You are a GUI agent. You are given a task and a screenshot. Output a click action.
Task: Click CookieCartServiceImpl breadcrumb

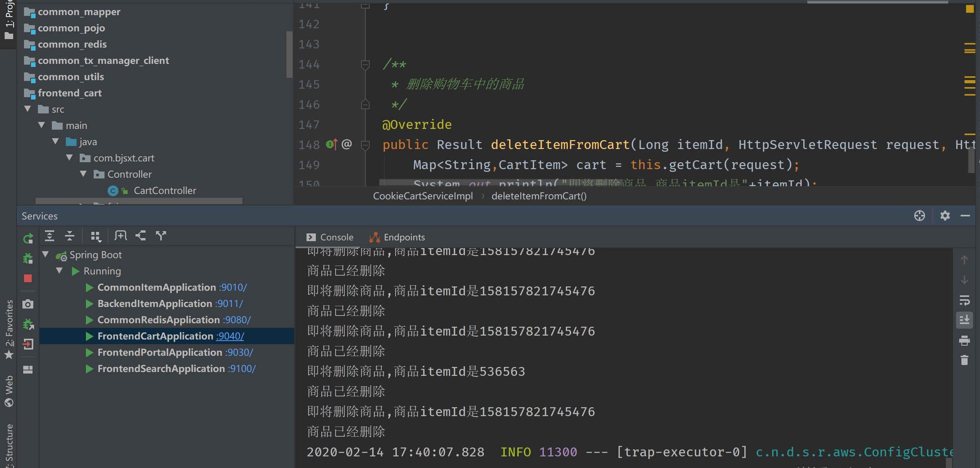tap(423, 196)
